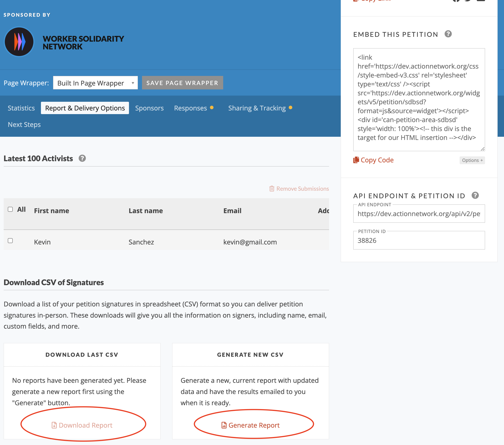Image resolution: width=504 pixels, height=445 pixels.
Task: Open the Page Wrapper dropdown
Action: click(95, 83)
